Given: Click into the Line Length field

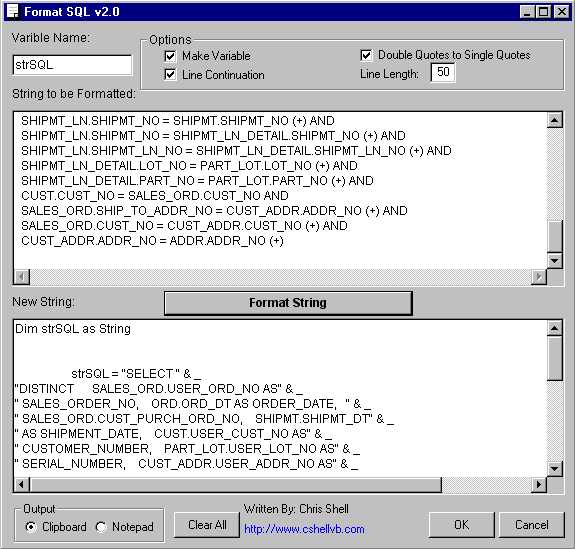Looking at the screenshot, I should pos(443,72).
